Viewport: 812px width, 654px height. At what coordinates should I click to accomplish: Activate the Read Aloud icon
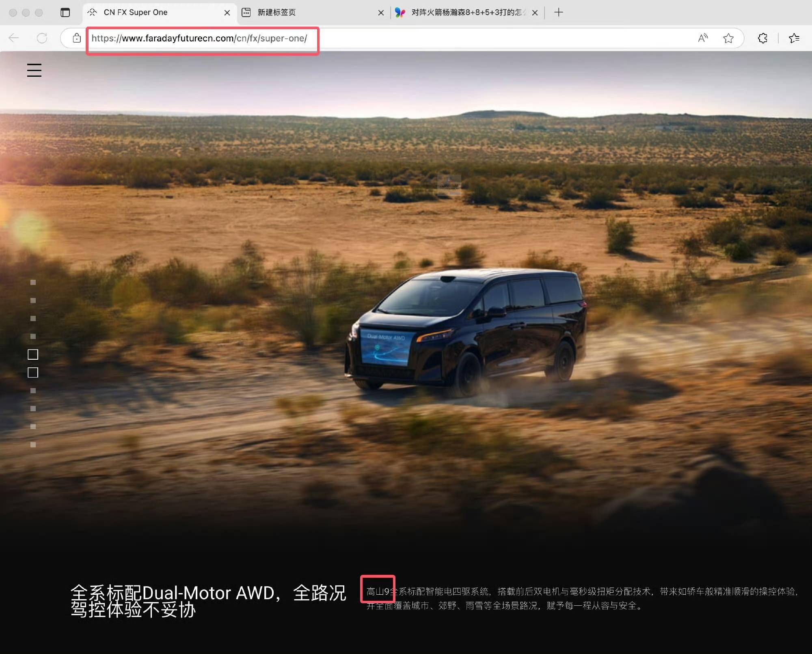(703, 38)
